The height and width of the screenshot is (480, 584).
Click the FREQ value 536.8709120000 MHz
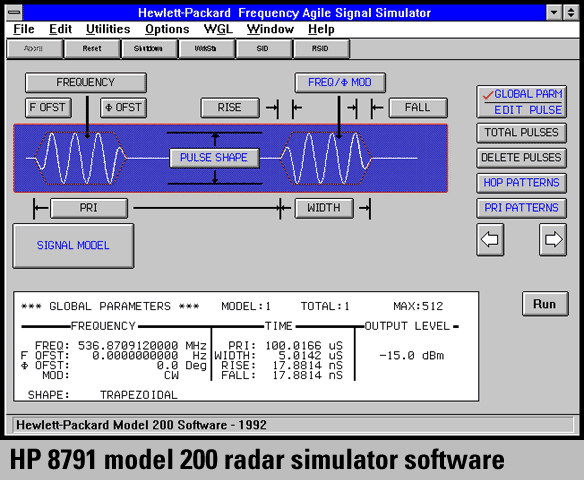142,346
